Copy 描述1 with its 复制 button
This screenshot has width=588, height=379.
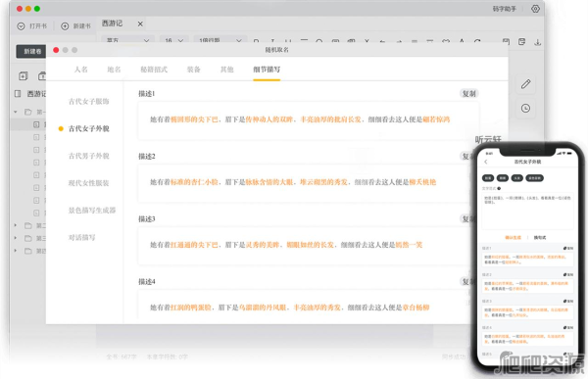tap(469, 94)
